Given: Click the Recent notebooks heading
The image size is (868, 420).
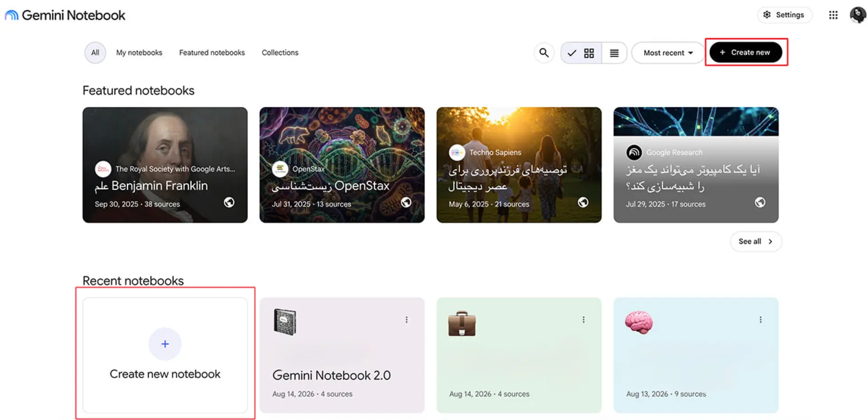Looking at the screenshot, I should point(133,281).
